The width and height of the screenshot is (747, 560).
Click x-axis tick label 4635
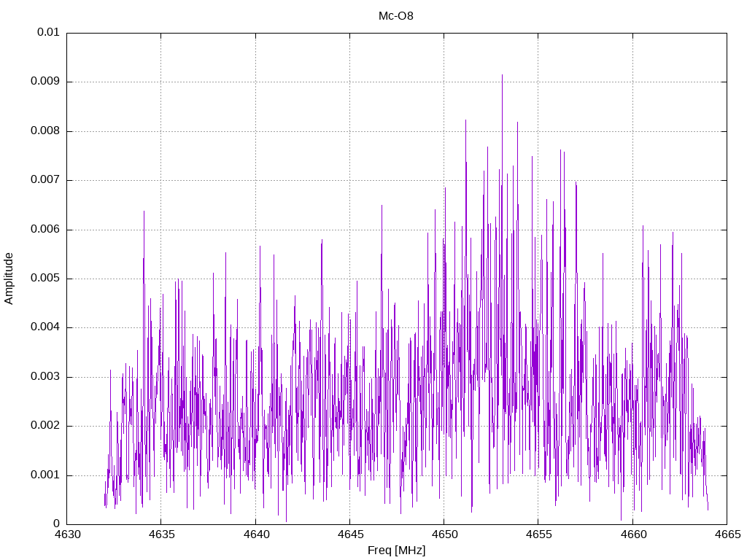click(x=161, y=534)
